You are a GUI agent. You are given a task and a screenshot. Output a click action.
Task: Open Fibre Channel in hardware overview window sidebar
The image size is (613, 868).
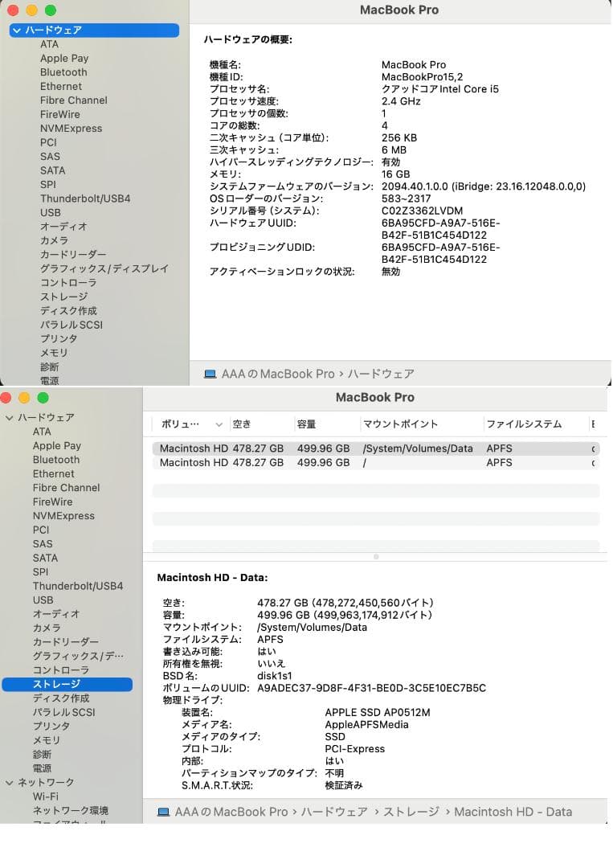[74, 100]
